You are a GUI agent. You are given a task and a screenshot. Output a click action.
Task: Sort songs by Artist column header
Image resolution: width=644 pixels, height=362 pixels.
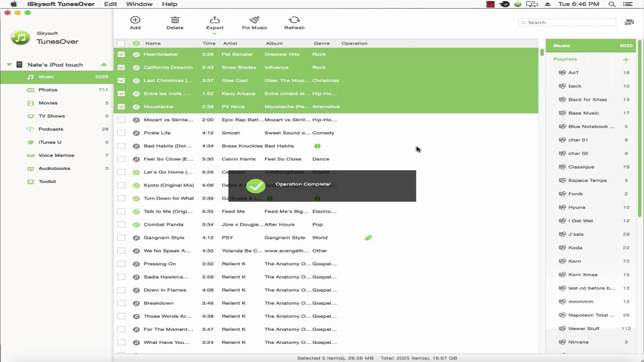[x=230, y=43]
